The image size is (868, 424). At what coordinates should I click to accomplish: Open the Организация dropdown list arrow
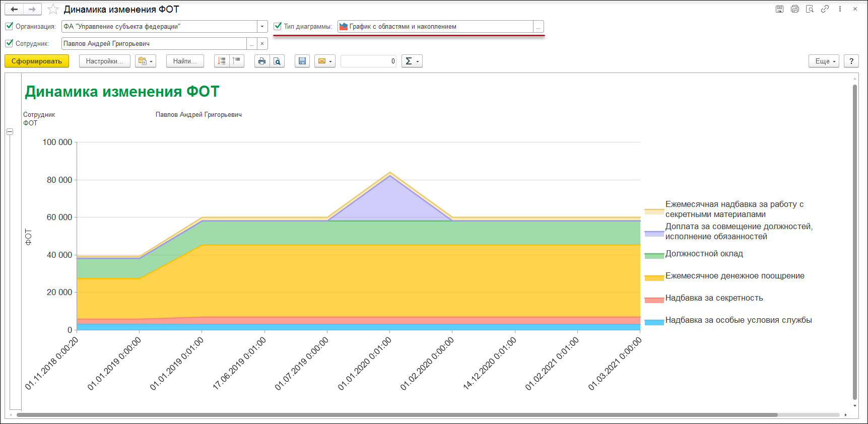[262, 26]
